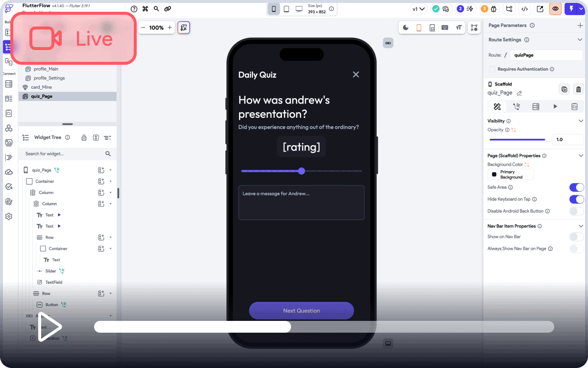588x368 pixels.
Task: Rename quiz_Page with the pencil icon
Action: 520,93
